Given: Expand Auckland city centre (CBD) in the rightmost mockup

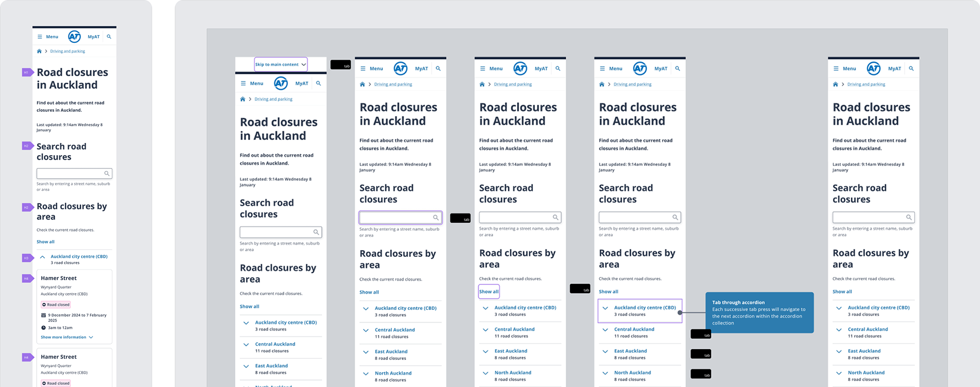Looking at the screenshot, I should pos(839,308).
